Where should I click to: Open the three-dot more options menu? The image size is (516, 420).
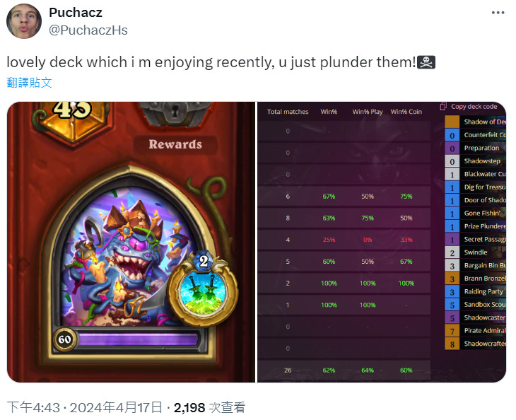click(498, 13)
